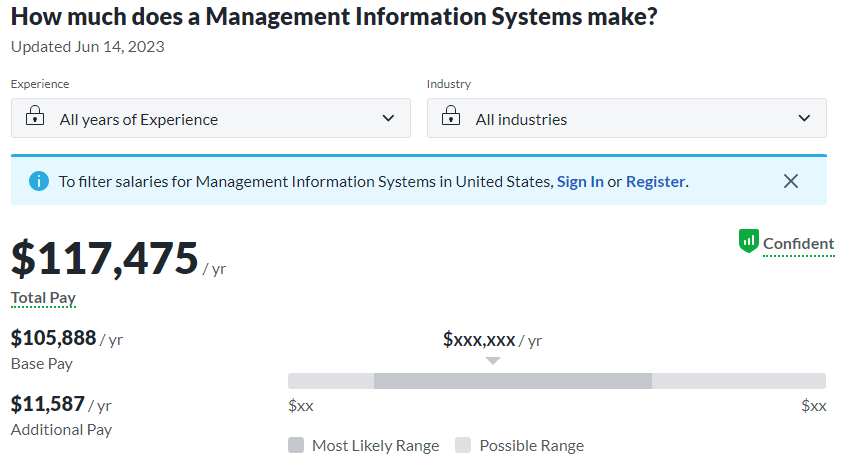Image resolution: width=849 pixels, height=470 pixels.
Task: Click the lock icon in Industry filter
Action: [x=451, y=118]
